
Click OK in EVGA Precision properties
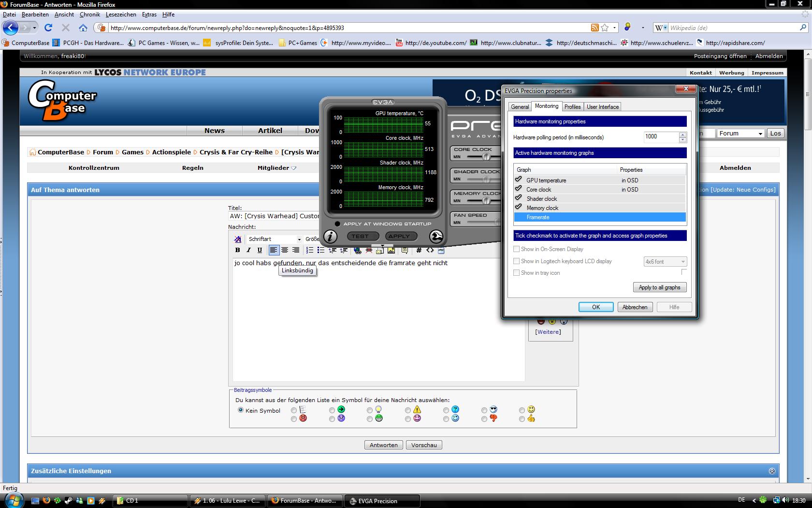pyautogui.click(x=596, y=307)
